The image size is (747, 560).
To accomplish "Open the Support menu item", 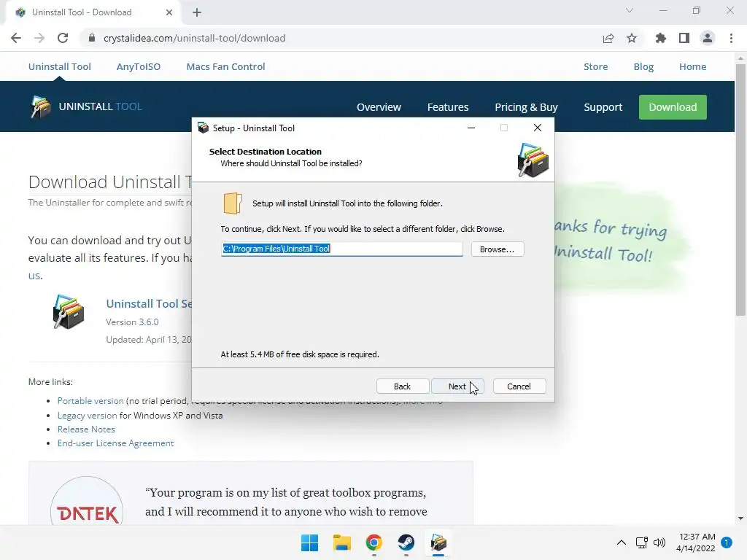I will tap(603, 107).
